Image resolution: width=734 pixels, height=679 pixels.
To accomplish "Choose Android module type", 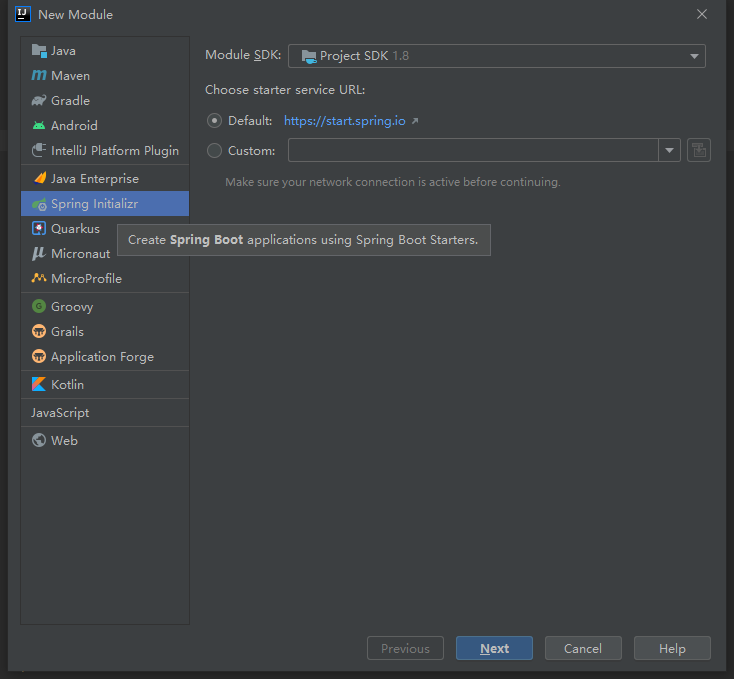I will coord(105,125).
